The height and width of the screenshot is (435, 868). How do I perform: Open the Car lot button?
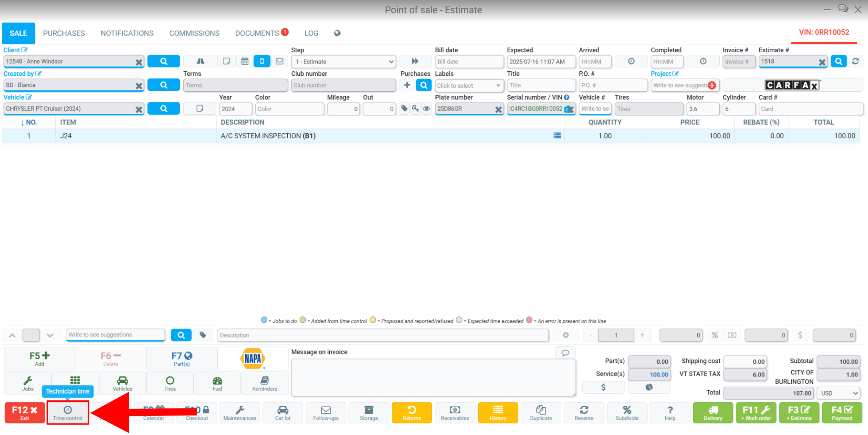tap(283, 413)
